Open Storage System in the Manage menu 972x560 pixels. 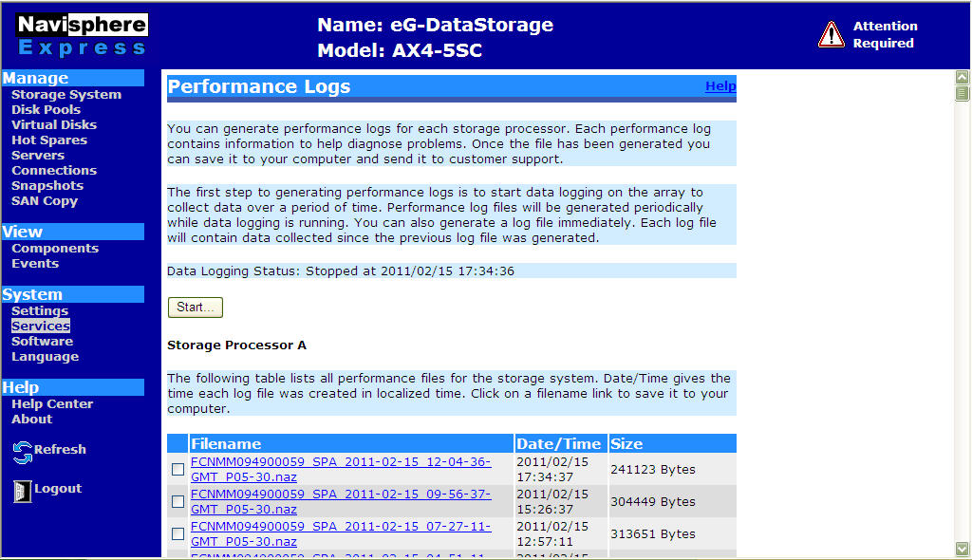click(x=66, y=94)
